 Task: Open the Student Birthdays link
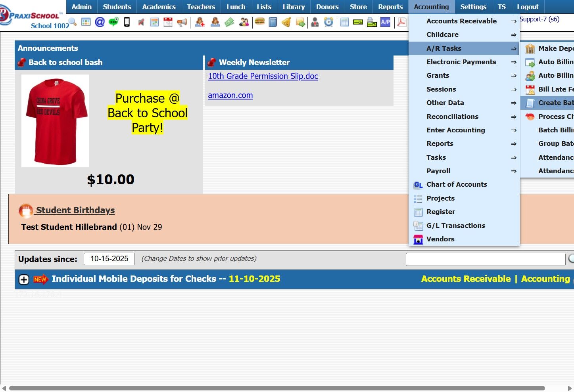pos(75,210)
